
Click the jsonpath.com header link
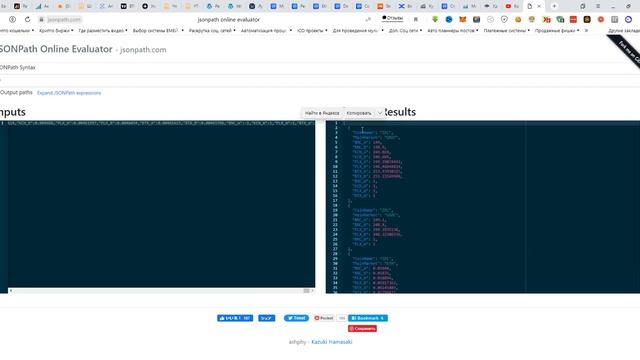143,50
